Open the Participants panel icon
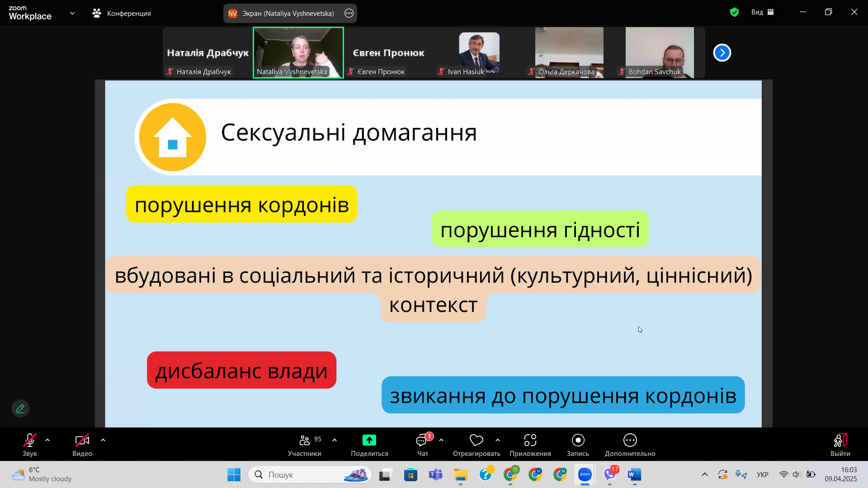The width and height of the screenshot is (868, 488). [305, 440]
